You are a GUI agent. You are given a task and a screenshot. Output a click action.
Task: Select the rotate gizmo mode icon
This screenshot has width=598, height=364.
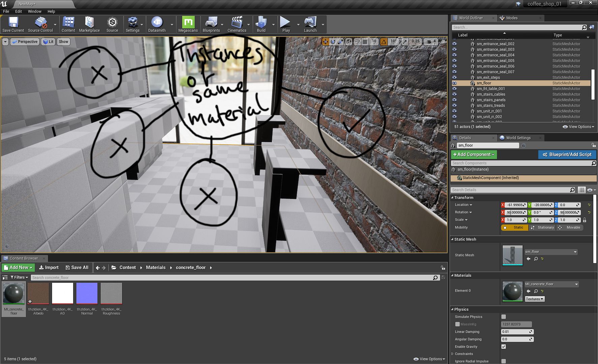pos(333,42)
